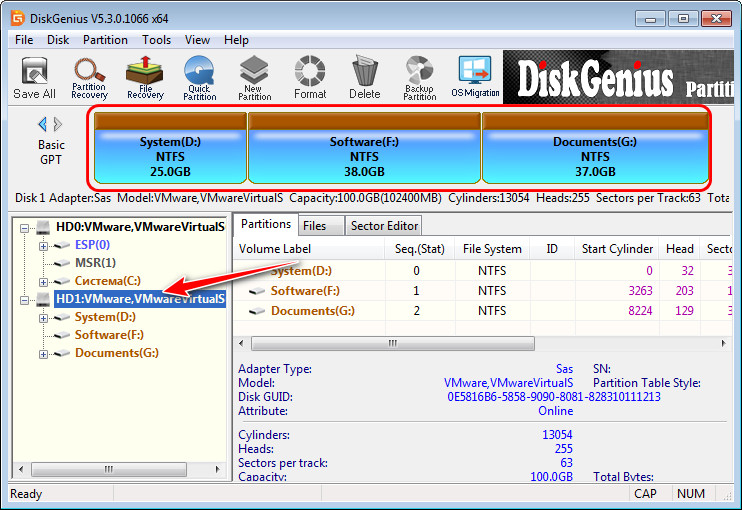Click partition table scroll left arrow

point(241,343)
